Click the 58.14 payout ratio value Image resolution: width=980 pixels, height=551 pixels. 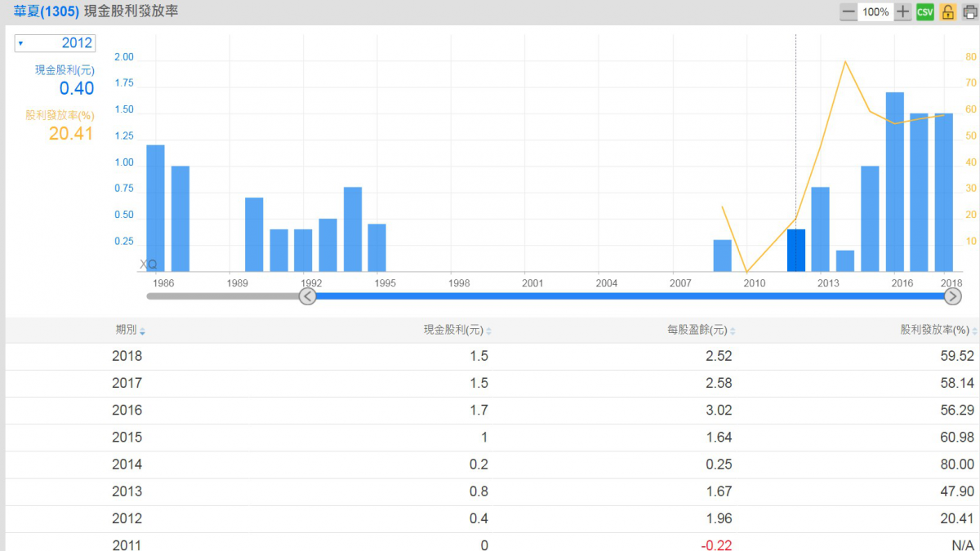click(x=958, y=383)
